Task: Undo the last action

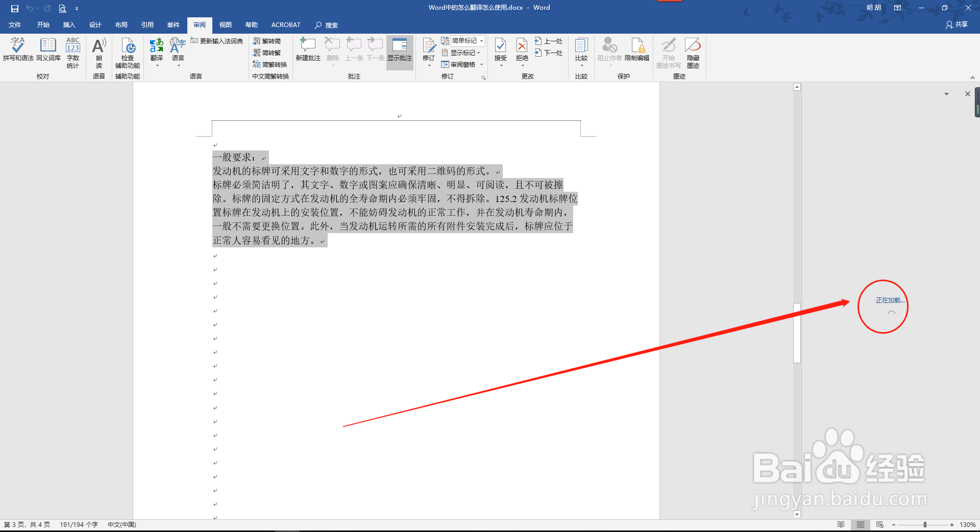Action: (30, 8)
